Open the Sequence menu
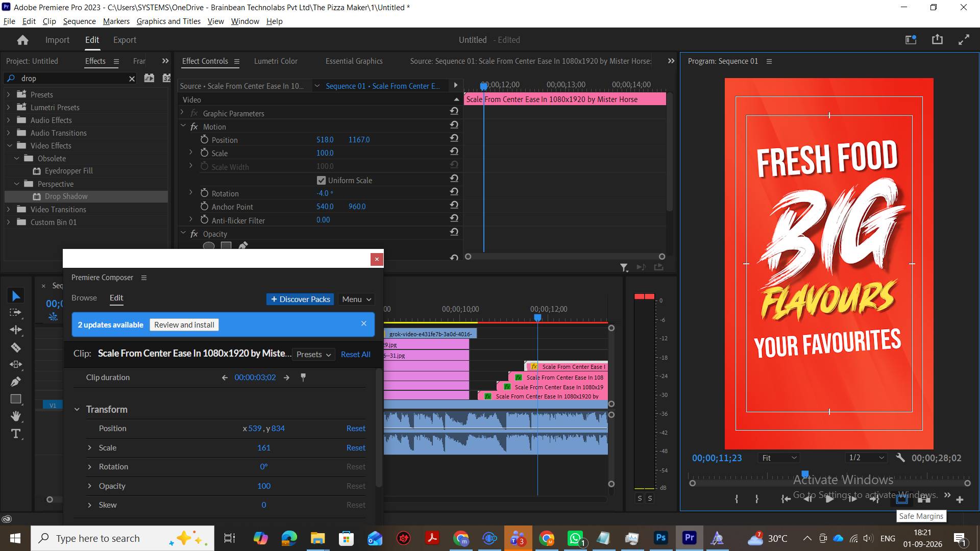The height and width of the screenshot is (551, 980). tap(79, 21)
